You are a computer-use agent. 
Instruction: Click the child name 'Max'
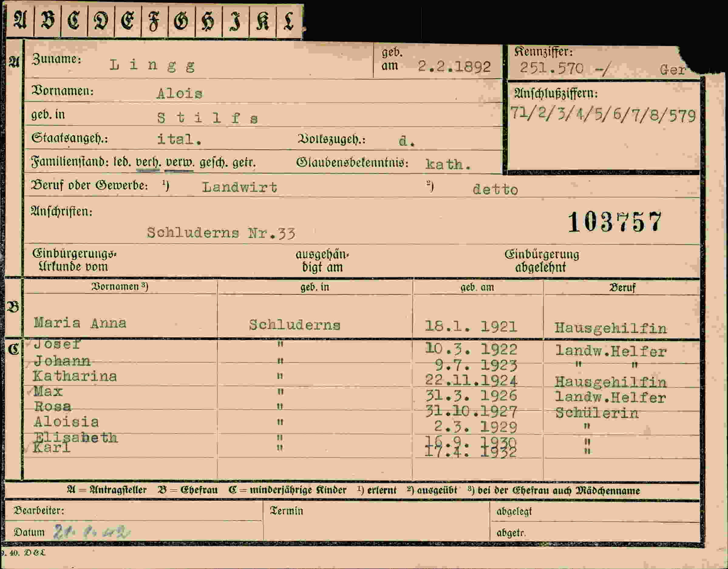(48, 391)
